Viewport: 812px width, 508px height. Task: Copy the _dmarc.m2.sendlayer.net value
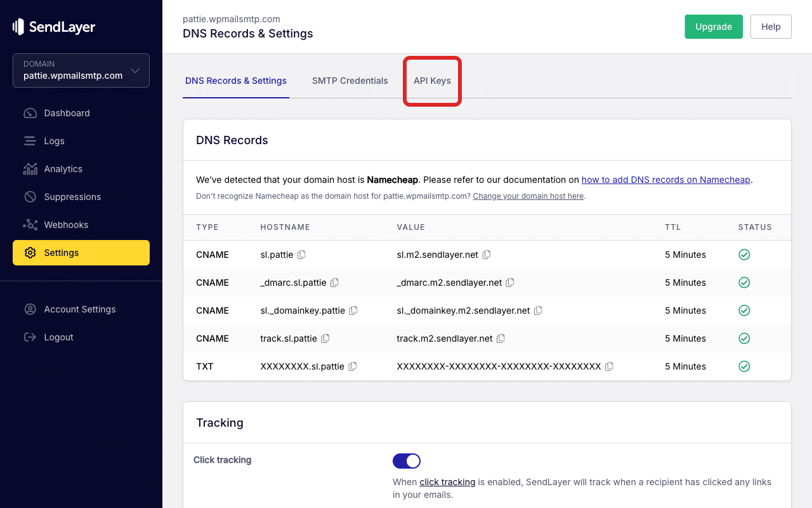pyautogui.click(x=509, y=283)
